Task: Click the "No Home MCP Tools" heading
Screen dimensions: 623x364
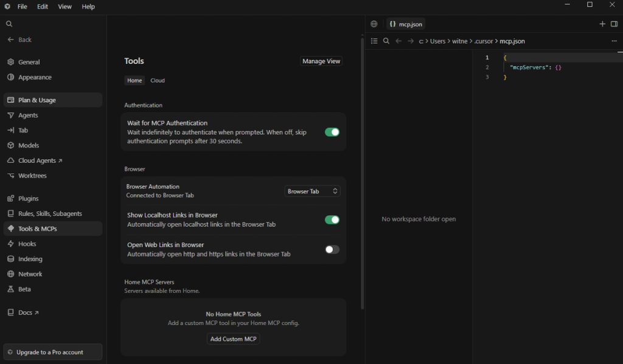Action: click(x=233, y=314)
